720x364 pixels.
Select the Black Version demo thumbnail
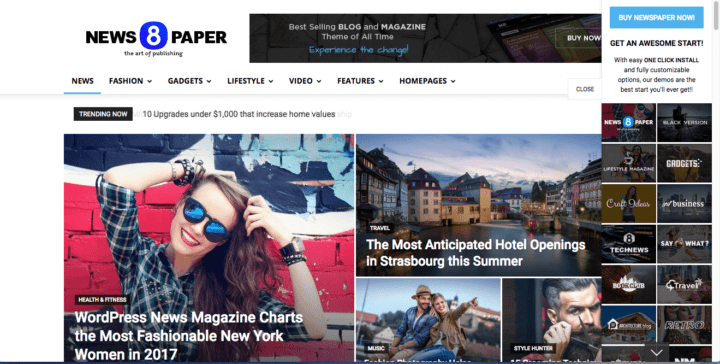click(684, 123)
